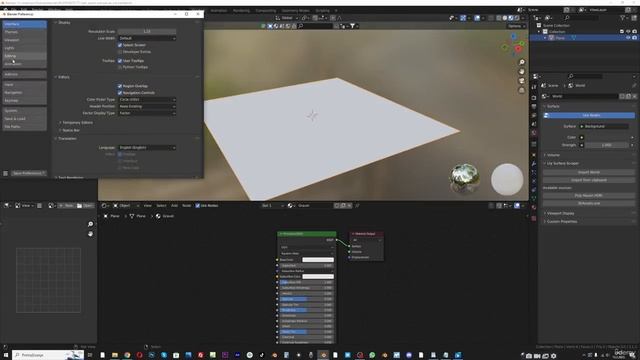Switch to Scripting workspace tab
Viewport: 640px width, 360px height.
tap(322, 11)
